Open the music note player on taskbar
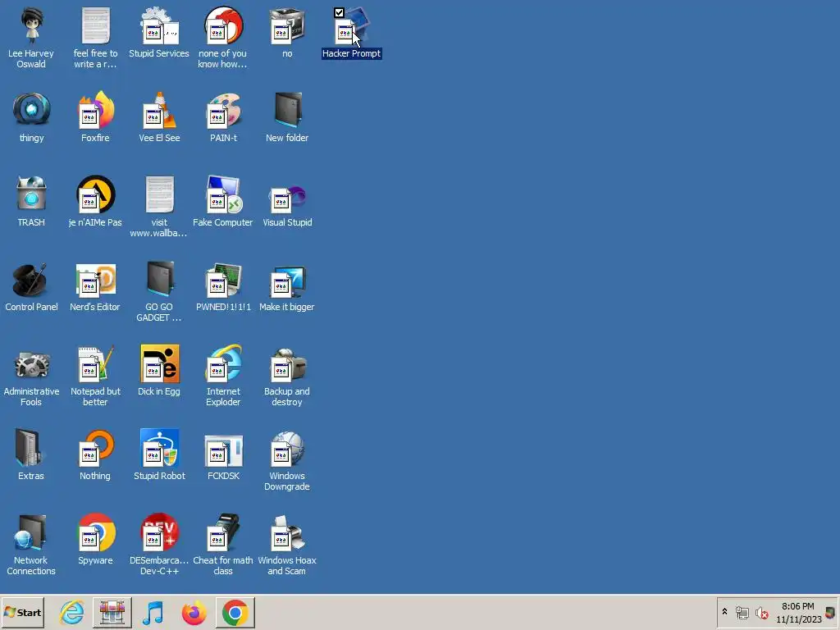 point(153,612)
